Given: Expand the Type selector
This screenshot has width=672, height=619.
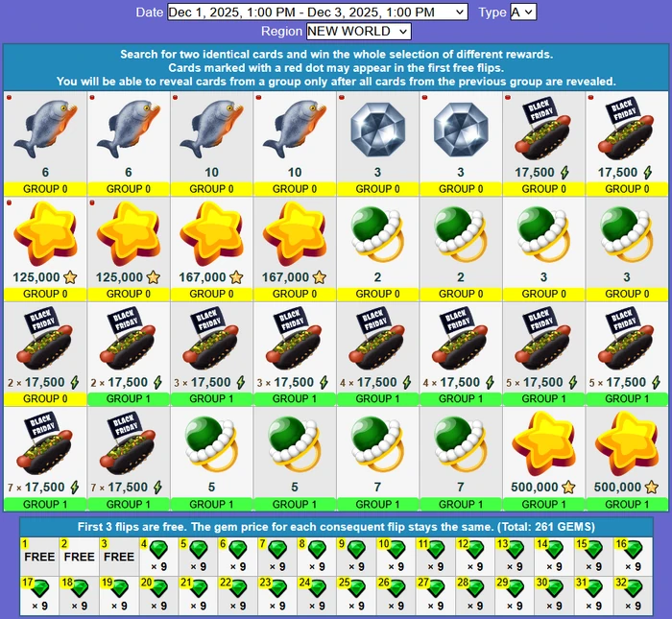Looking at the screenshot, I should (522, 12).
